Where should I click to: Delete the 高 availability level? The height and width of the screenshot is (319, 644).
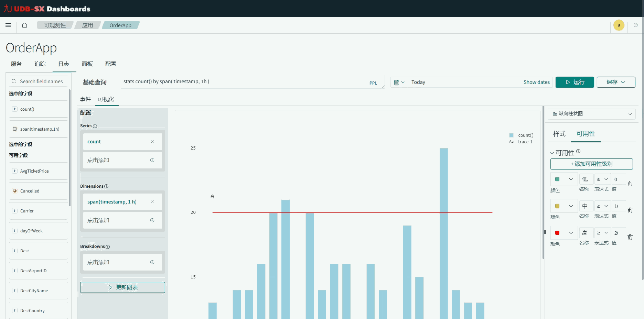pyautogui.click(x=630, y=237)
